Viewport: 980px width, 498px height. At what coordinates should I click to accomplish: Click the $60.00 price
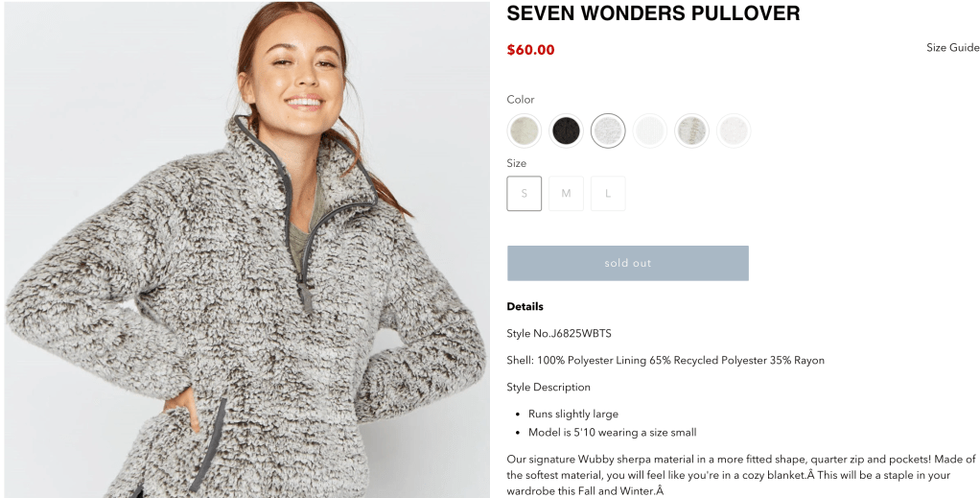click(x=530, y=50)
